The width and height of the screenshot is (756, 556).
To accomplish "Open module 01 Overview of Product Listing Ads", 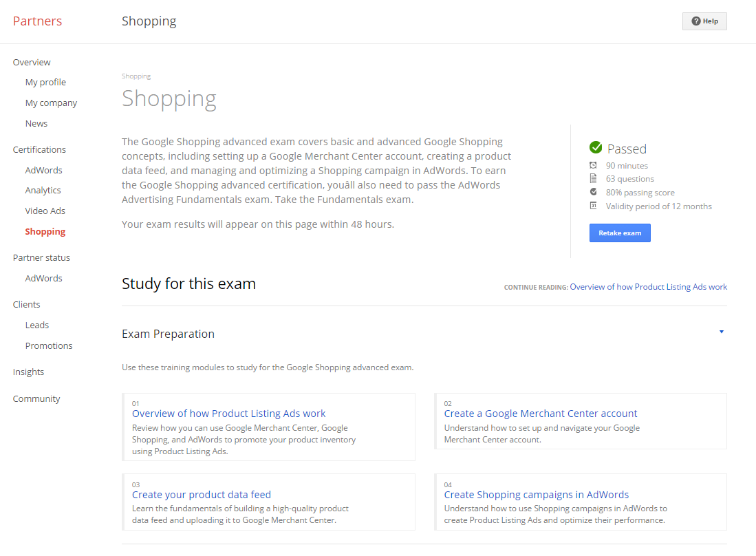I will (229, 414).
